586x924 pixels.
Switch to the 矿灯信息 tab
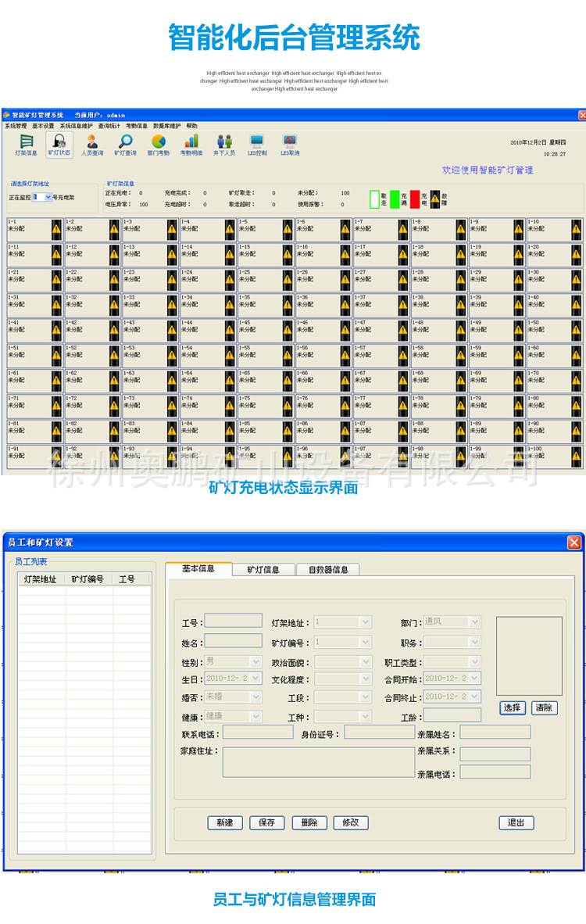pos(263,570)
